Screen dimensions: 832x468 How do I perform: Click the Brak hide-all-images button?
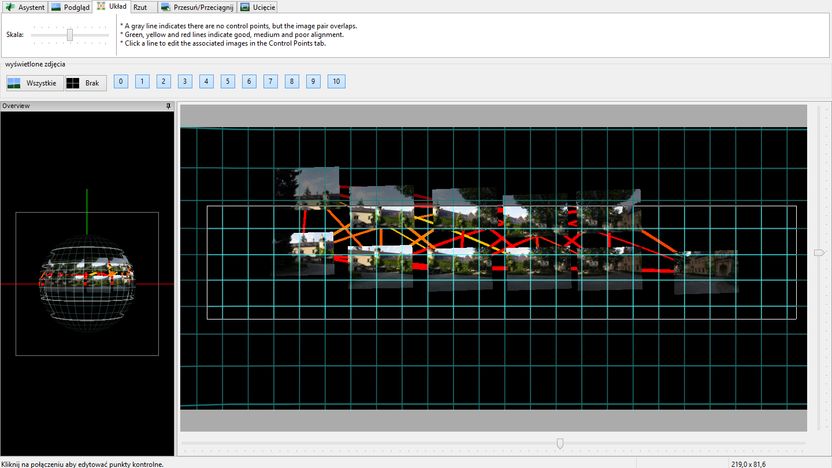(85, 83)
